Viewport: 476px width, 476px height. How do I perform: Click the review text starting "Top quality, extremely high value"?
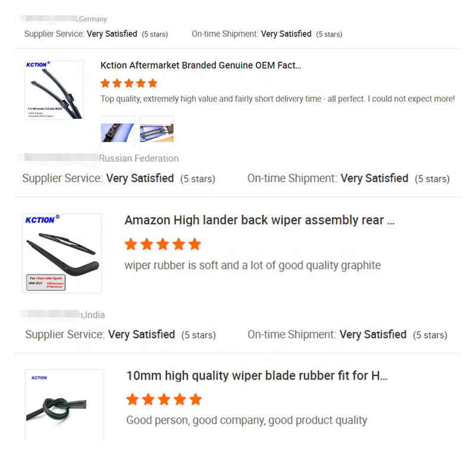click(277, 99)
